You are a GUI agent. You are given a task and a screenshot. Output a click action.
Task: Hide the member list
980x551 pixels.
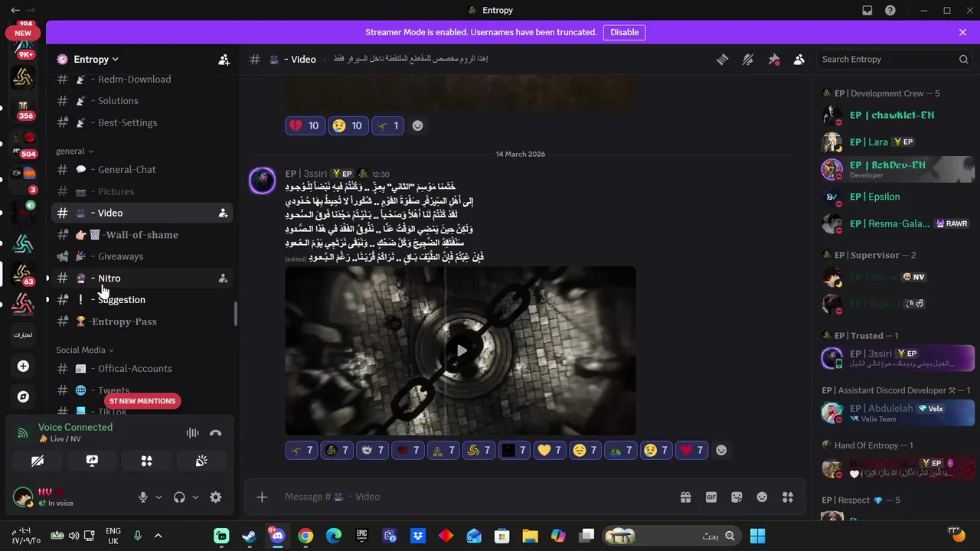coord(799,59)
